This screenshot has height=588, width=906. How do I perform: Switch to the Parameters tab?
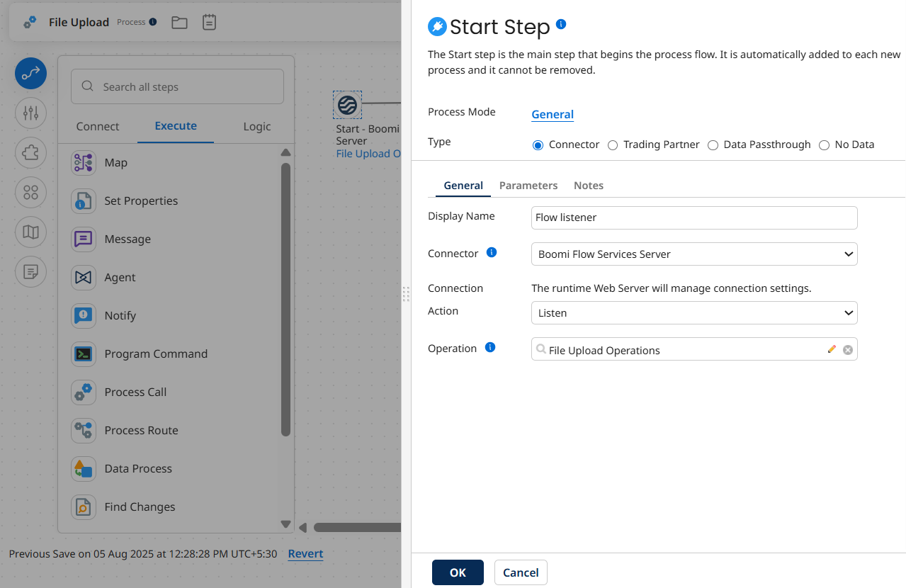click(528, 185)
